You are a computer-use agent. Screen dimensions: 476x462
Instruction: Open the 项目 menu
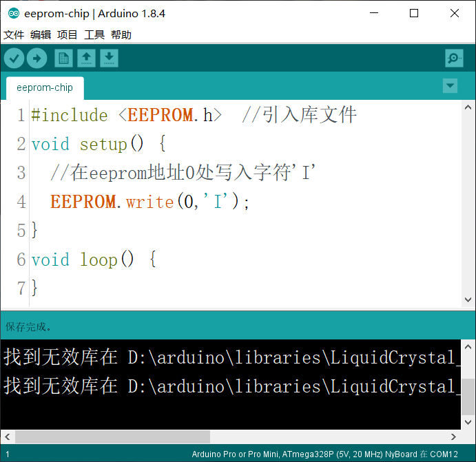click(x=67, y=35)
